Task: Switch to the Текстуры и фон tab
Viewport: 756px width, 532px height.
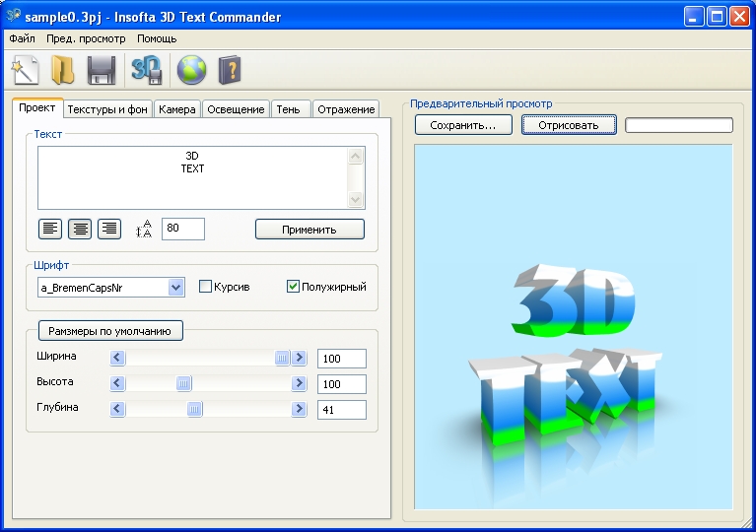Action: [x=107, y=109]
